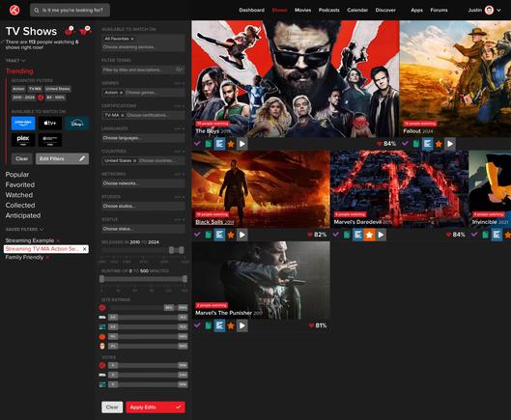This screenshot has height=420, width=511.
Task: Click the pencil icon on Edit Filters
Action: click(x=82, y=158)
